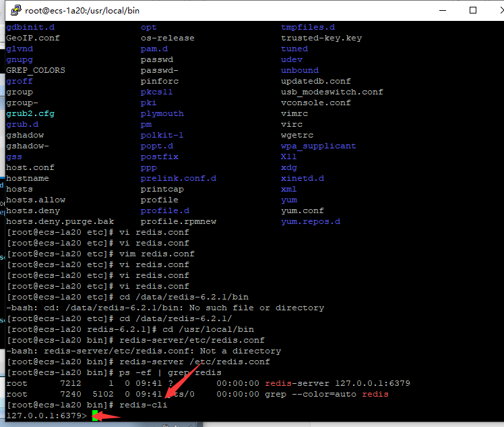Click the postfix directory name
This screenshot has height=427, width=504.
[x=160, y=156]
